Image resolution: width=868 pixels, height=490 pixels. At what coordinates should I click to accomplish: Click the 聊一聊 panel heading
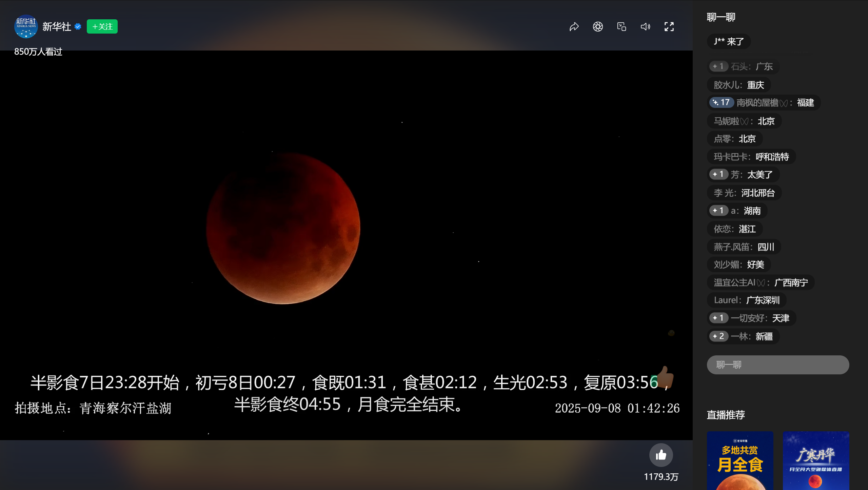click(721, 17)
